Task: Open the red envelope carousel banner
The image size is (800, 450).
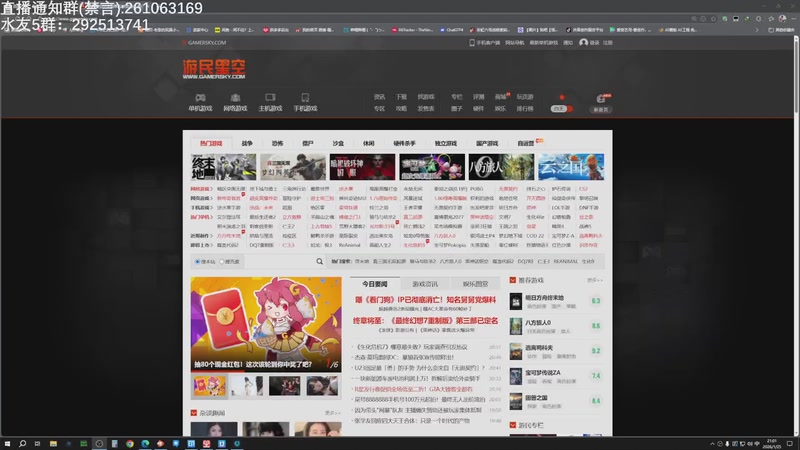Action: 266,324
